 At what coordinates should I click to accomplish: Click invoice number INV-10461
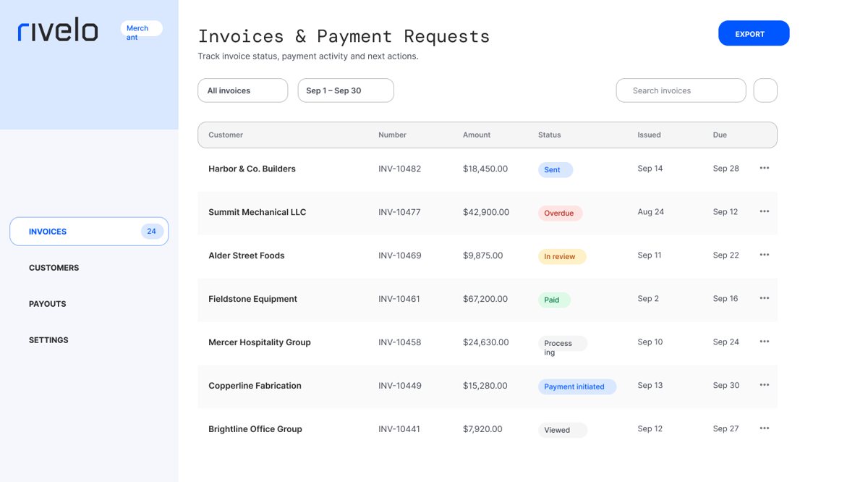tap(399, 299)
